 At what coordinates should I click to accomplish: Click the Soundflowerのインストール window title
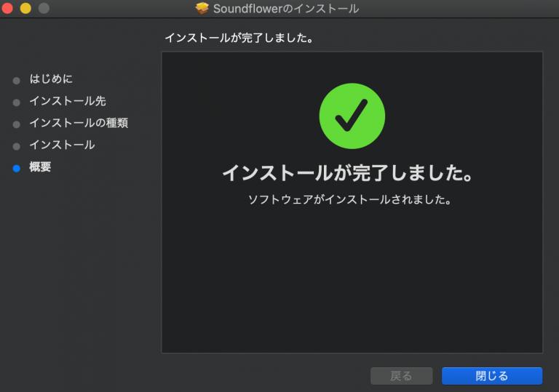tap(286, 9)
